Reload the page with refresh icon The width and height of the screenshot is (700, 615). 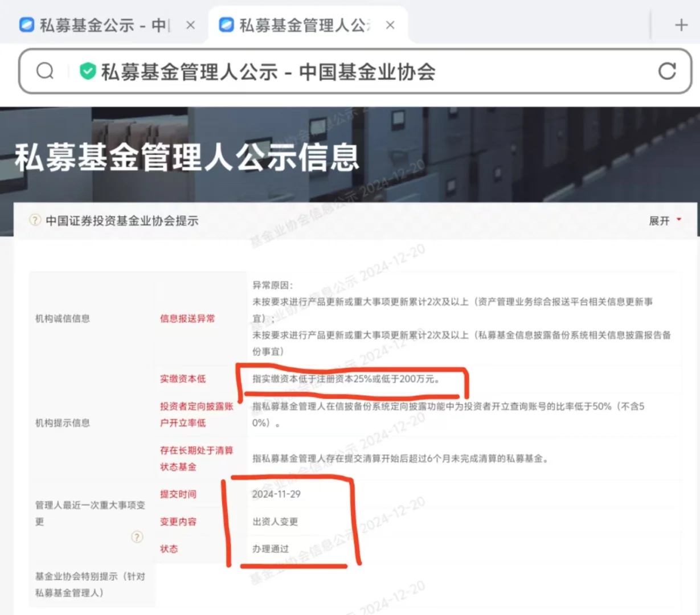(x=667, y=71)
